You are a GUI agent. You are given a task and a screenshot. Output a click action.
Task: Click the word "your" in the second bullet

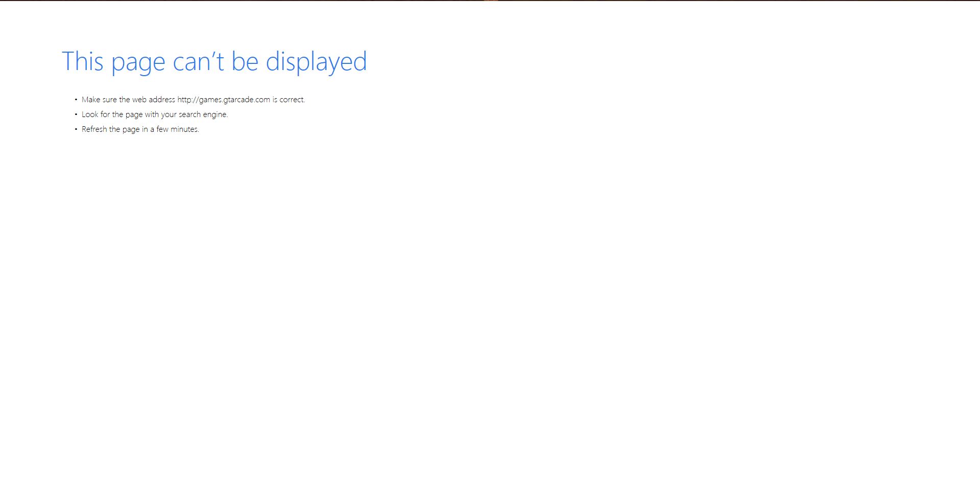[169, 114]
